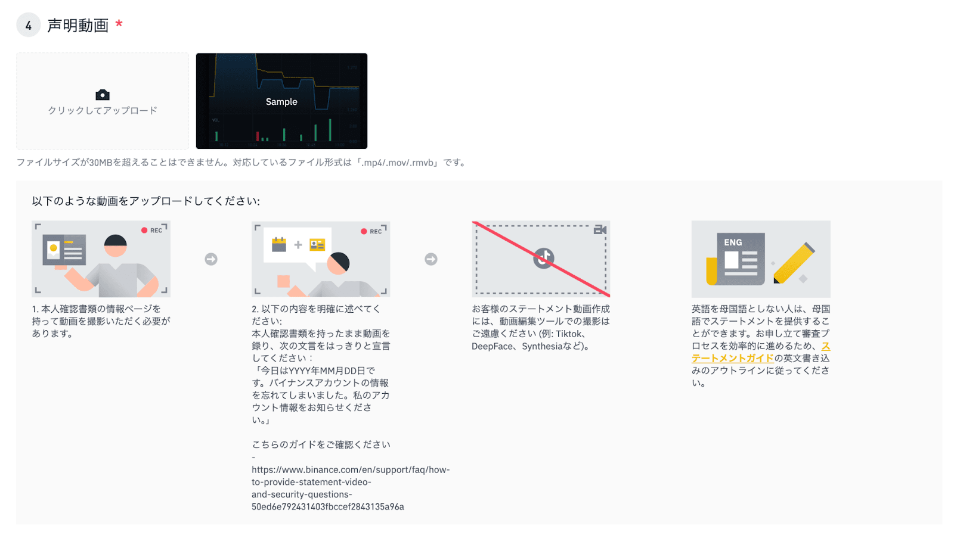Click the ENG document and pencil illustration
954x560 pixels.
[x=761, y=259]
